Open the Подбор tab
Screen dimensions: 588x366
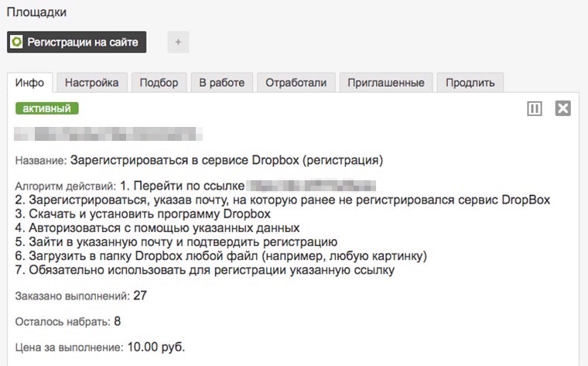[159, 83]
